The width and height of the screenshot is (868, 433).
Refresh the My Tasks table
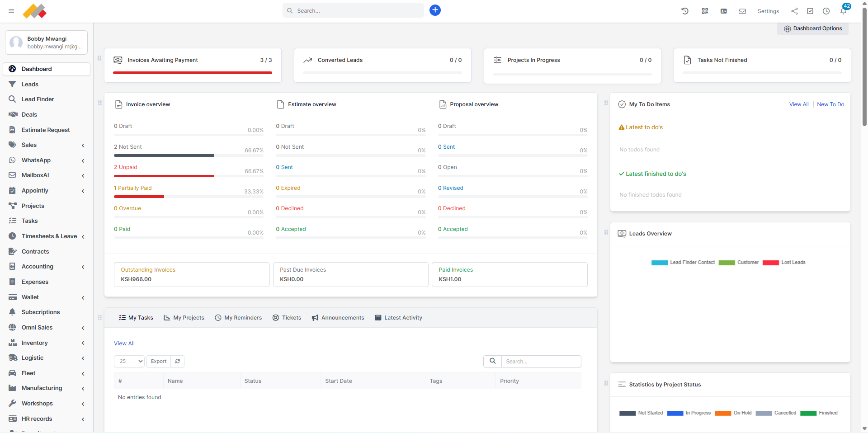177,361
